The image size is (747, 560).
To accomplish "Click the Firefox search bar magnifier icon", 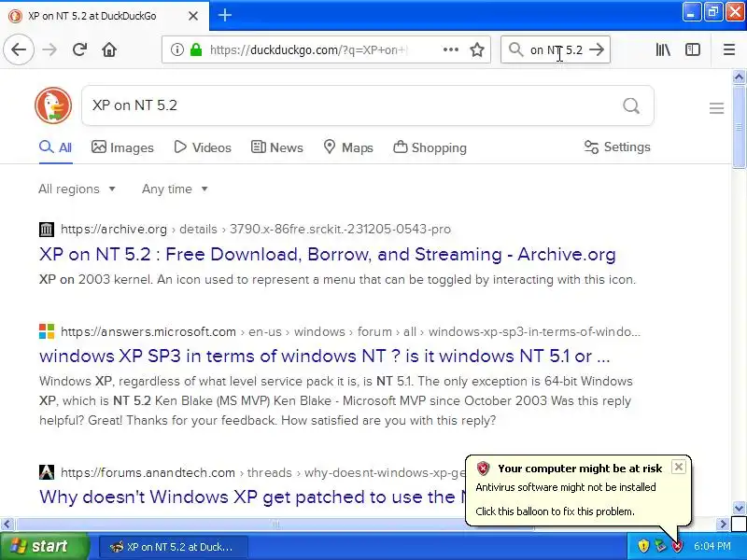I will [x=515, y=49].
